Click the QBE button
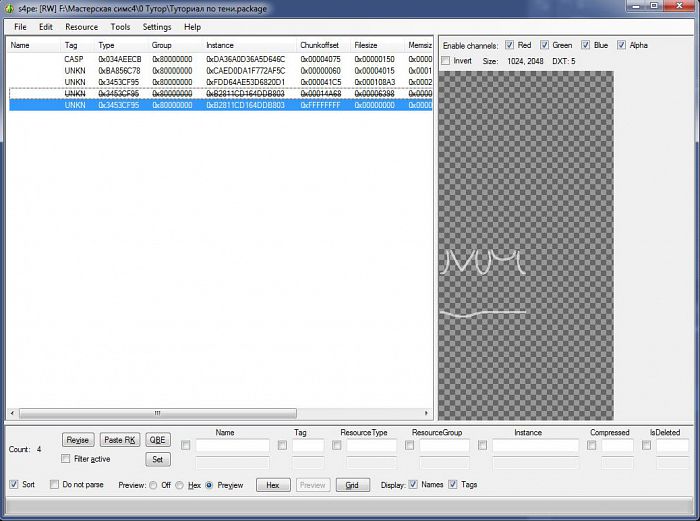 point(158,440)
